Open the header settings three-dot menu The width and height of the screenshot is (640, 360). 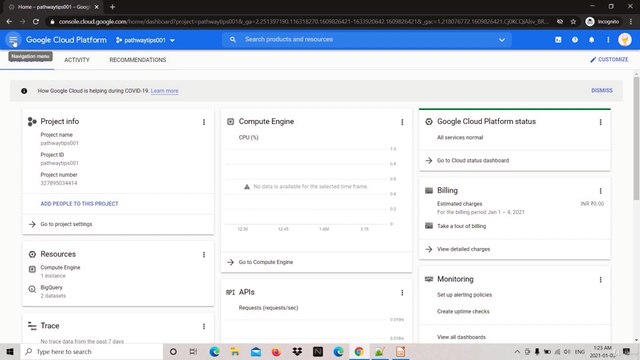[608, 40]
